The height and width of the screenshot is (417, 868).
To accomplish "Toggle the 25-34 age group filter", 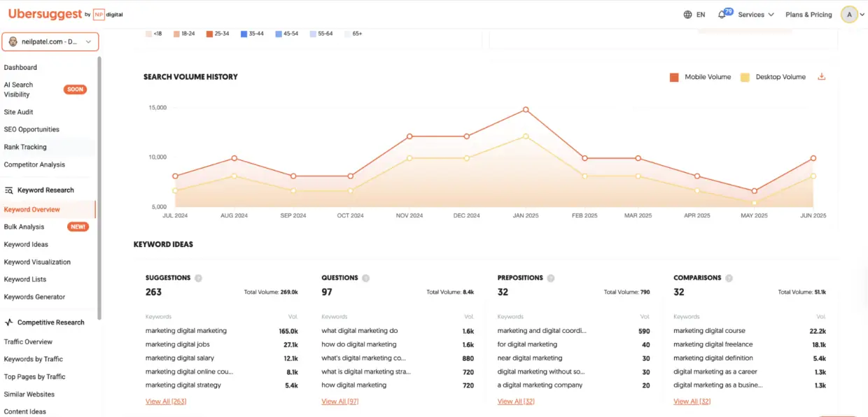I will click(215, 33).
